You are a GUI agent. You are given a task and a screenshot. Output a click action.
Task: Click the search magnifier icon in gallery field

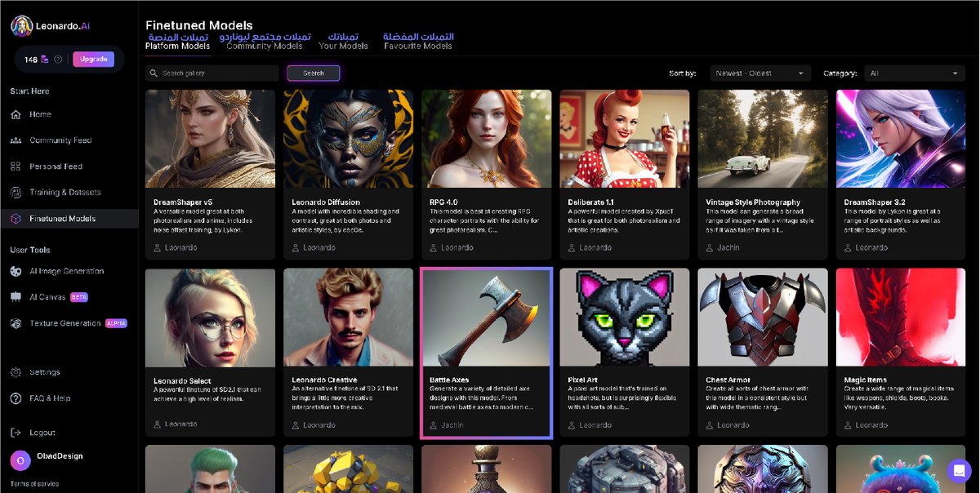tap(154, 73)
